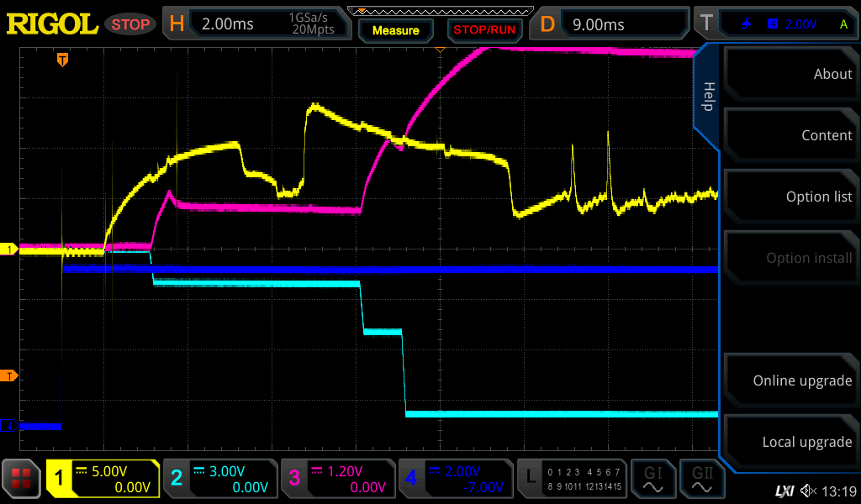
Task: Click the orange trigger level marker on left edge
Action: pos(11,375)
